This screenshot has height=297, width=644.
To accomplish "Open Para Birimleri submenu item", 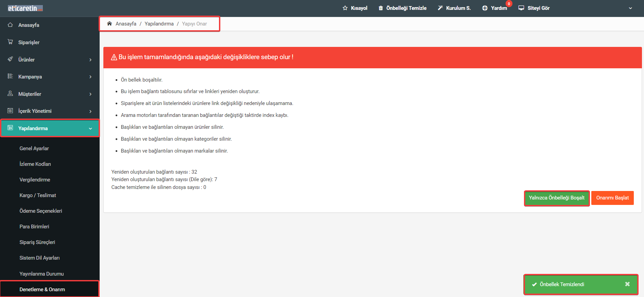I will [34, 227].
